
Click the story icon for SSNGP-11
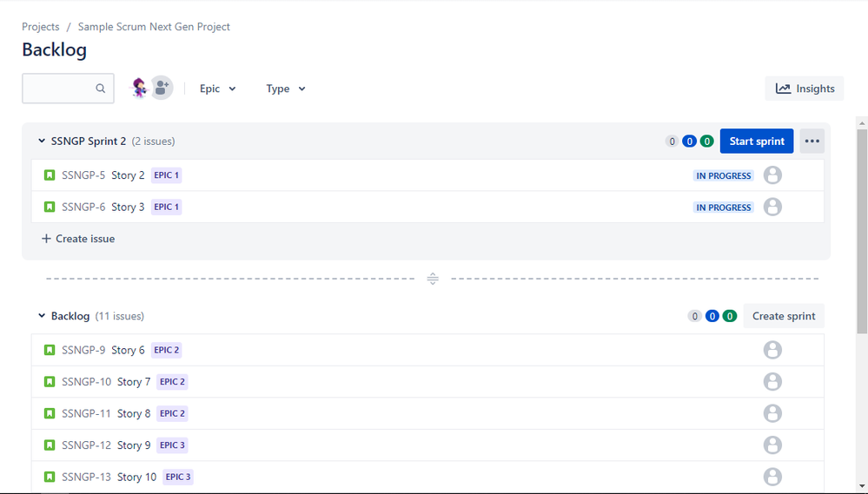[50, 413]
